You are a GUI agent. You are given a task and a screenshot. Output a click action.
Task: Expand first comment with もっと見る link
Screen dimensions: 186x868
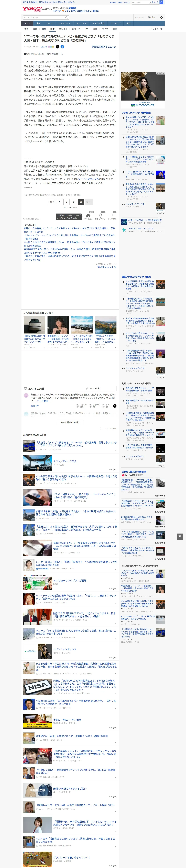click(x=43, y=401)
